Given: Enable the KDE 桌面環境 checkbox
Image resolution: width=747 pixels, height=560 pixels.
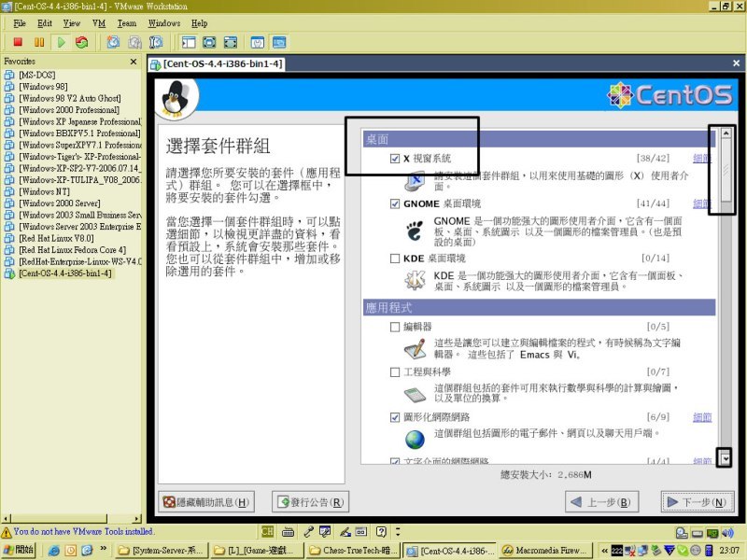Looking at the screenshot, I should tap(394, 259).
